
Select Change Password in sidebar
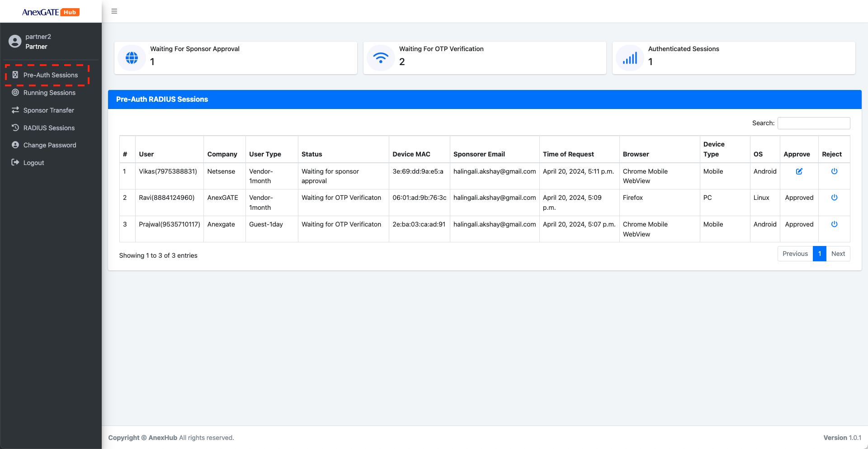tap(50, 145)
